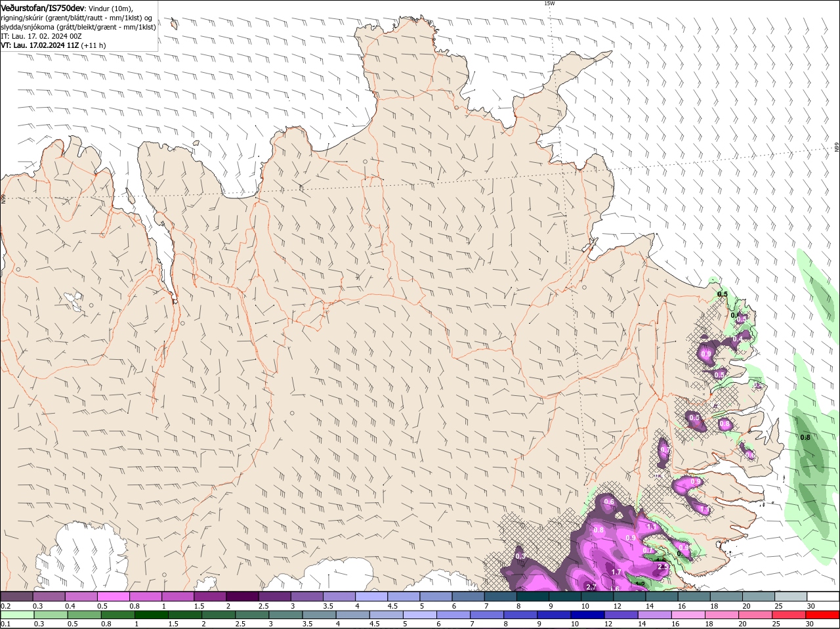Click the 'IT: Lau. 17. 02. 2024 00Z' initial time line
This screenshot has height=629, width=840.
coord(41,36)
